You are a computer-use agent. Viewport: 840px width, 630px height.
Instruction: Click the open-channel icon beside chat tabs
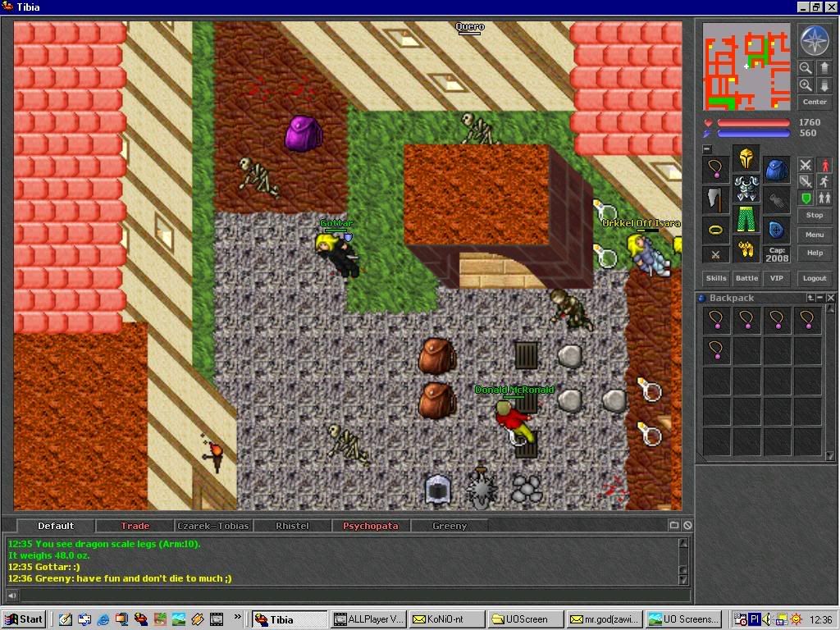674,526
